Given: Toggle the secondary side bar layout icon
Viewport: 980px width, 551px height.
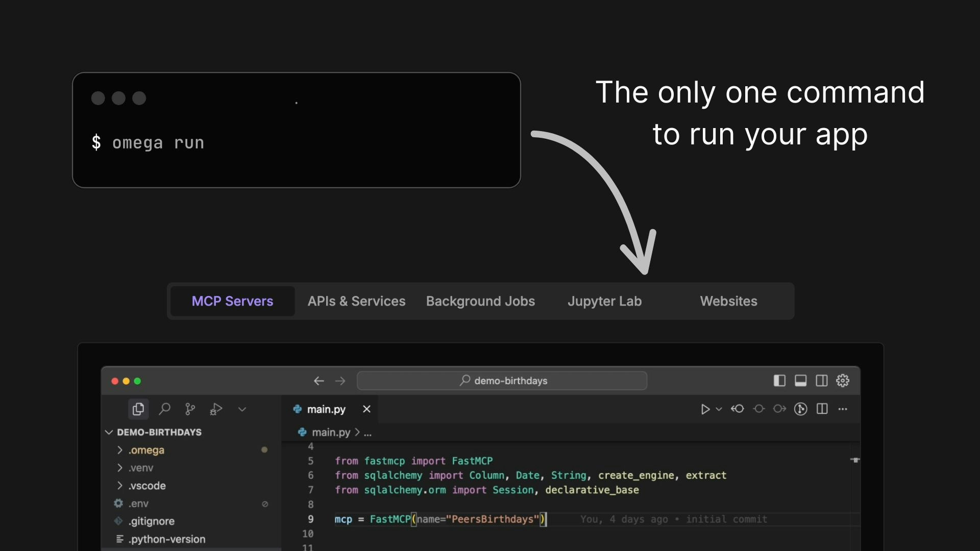Looking at the screenshot, I should (x=822, y=381).
